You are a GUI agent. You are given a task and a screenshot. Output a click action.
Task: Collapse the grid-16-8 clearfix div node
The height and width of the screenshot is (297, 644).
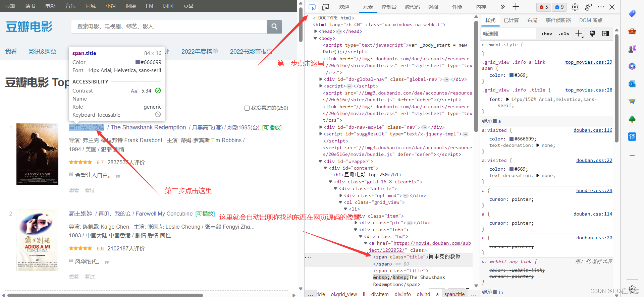[x=330, y=182]
